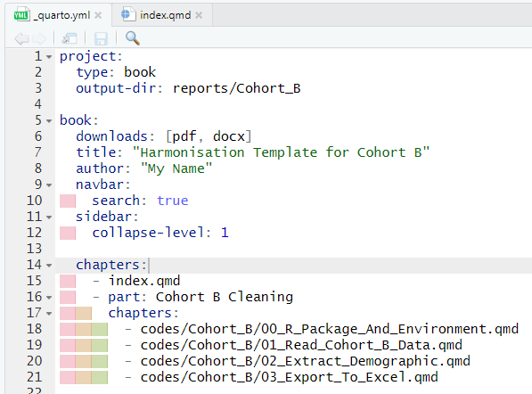Place cursor on the "My Name" author value

176,168
